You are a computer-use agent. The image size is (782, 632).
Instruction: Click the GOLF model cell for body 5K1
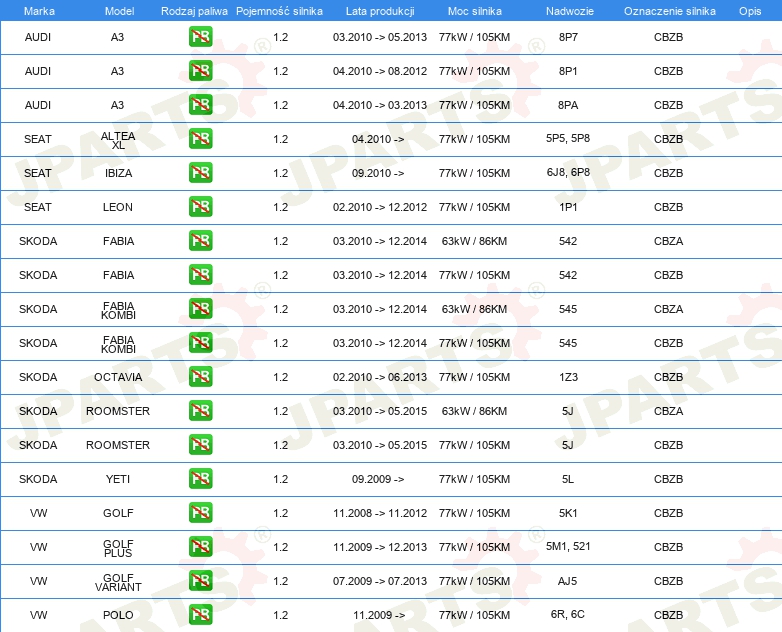tap(118, 513)
